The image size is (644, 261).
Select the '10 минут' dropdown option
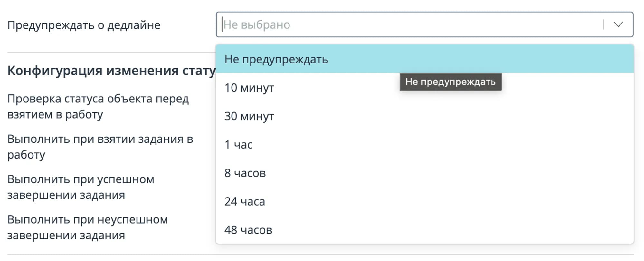[x=250, y=87]
